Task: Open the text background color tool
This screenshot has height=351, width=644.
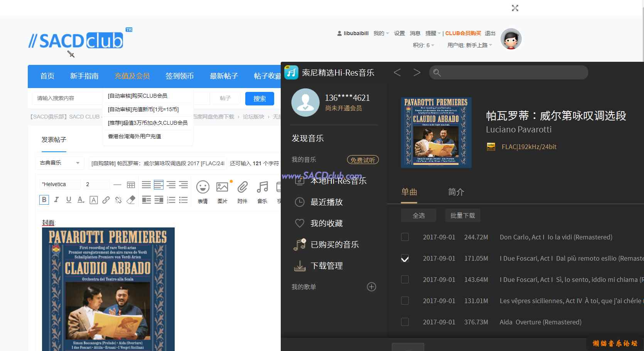Action: tap(93, 200)
